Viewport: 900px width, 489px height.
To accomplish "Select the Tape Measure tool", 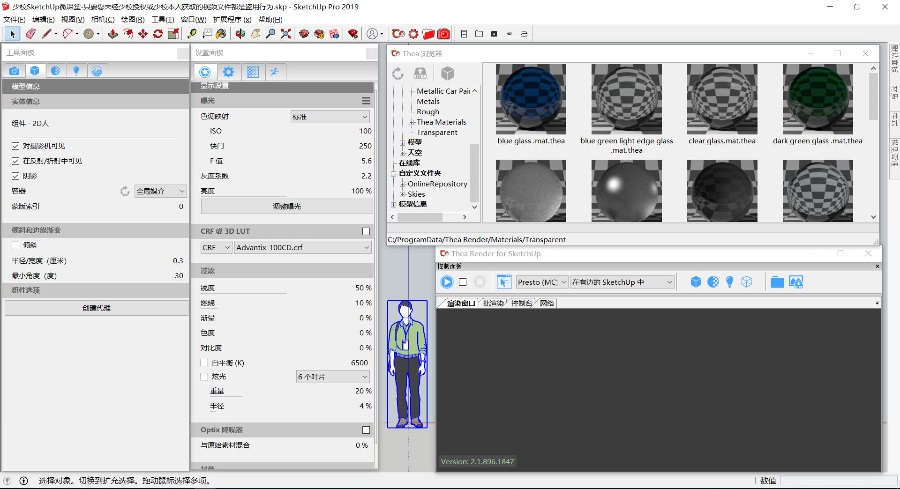I will point(192,34).
